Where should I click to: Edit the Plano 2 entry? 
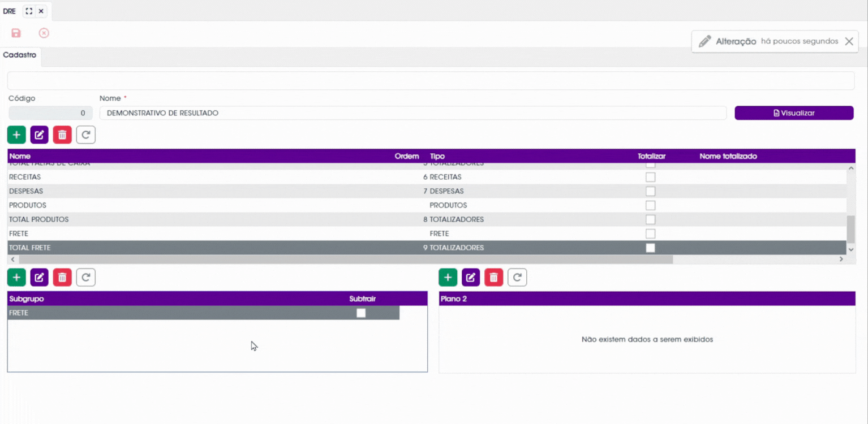pos(471,277)
